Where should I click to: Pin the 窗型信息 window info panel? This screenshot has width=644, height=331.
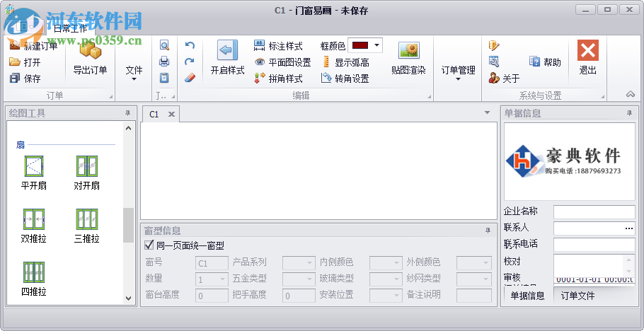point(488,231)
